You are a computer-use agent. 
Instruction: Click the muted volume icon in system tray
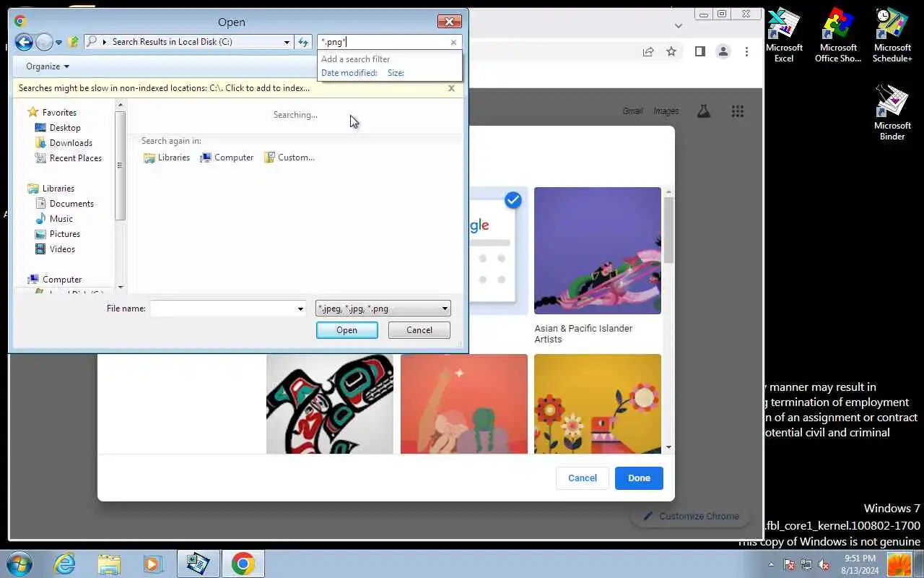pos(823,564)
